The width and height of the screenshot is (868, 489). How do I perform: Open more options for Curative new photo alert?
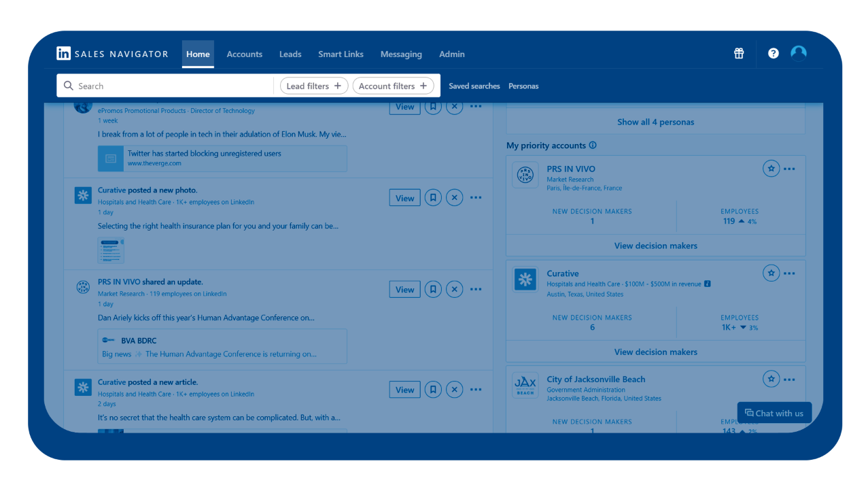tap(476, 198)
